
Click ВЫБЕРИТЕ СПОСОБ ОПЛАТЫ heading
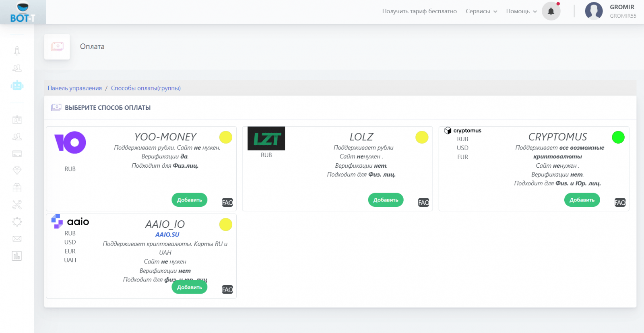click(108, 108)
